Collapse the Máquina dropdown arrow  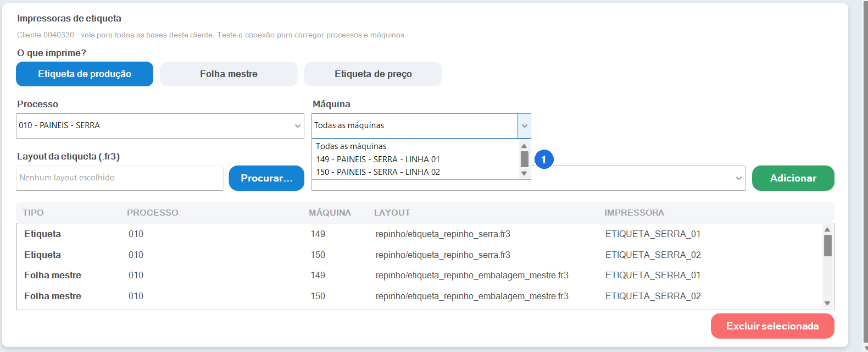click(x=524, y=125)
